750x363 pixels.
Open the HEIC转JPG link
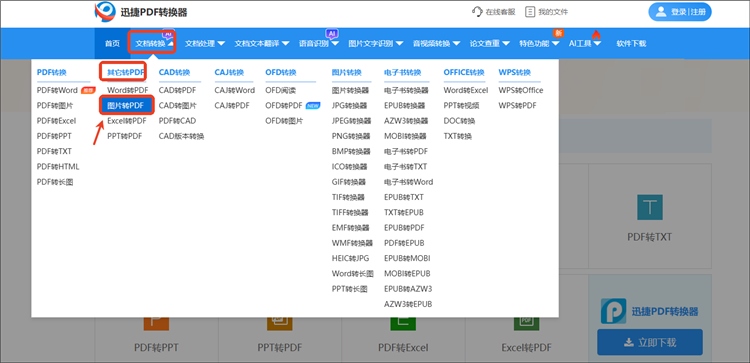point(351,258)
